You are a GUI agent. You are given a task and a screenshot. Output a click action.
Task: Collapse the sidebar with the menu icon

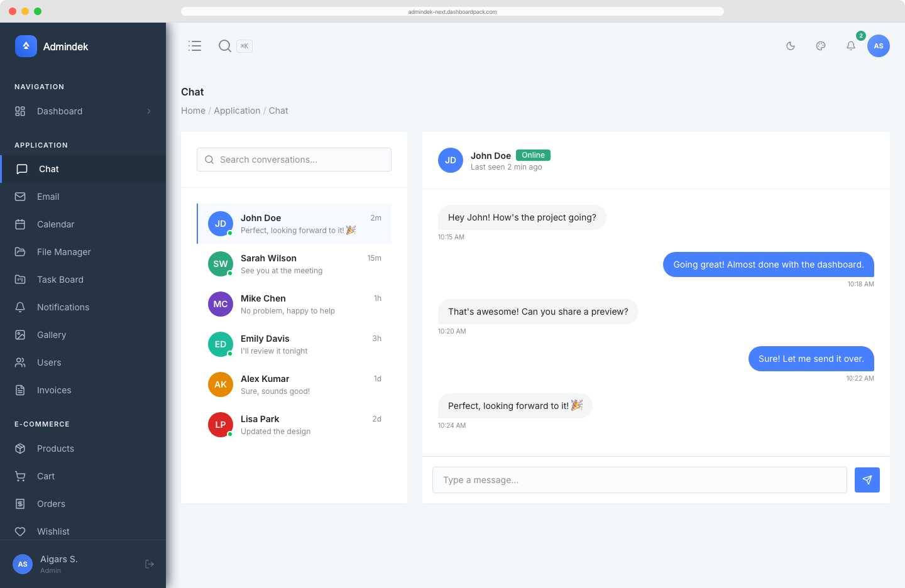195,45
